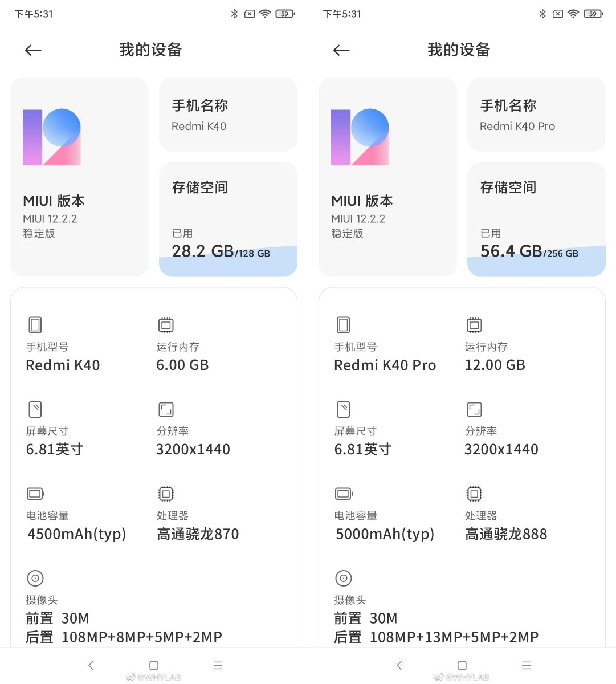Screen dimensions: 616x684
Task: Tap resolution icon on Redmi K40 Pro screen
Action: (474, 409)
